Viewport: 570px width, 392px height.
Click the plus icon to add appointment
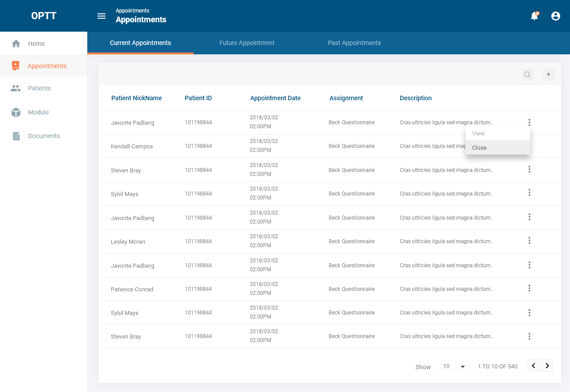point(548,75)
